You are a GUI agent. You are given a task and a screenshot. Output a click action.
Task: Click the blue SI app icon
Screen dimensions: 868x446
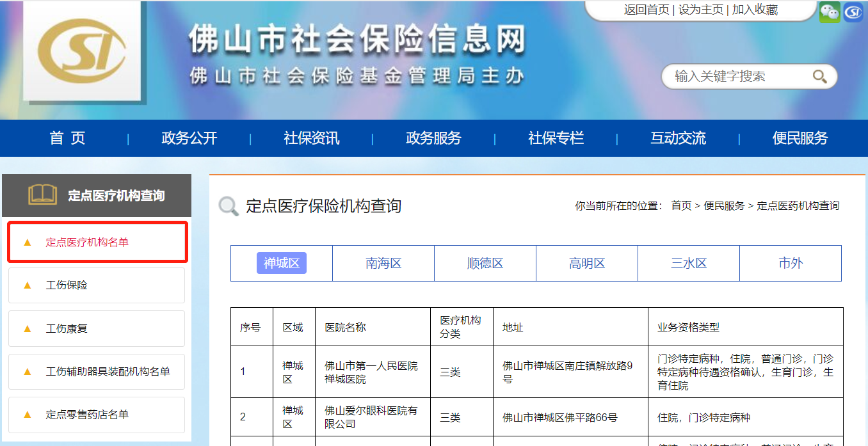pos(853,12)
